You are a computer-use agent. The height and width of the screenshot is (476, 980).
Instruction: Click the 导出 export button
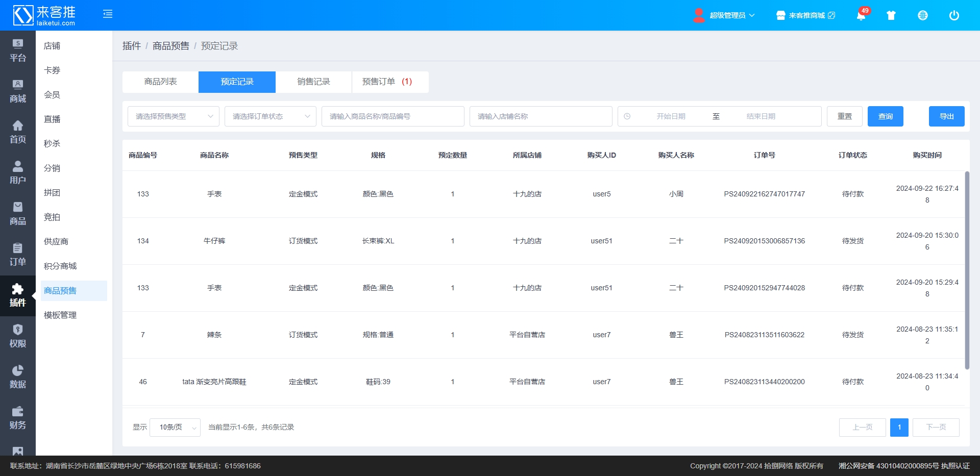tap(946, 116)
